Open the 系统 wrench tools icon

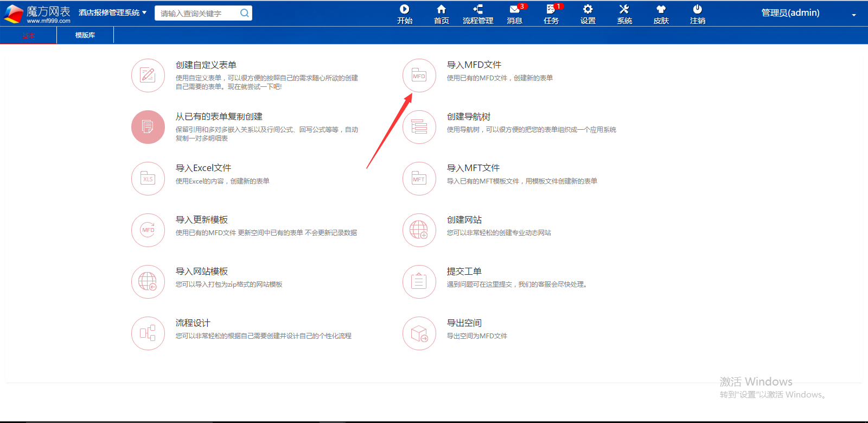click(624, 9)
